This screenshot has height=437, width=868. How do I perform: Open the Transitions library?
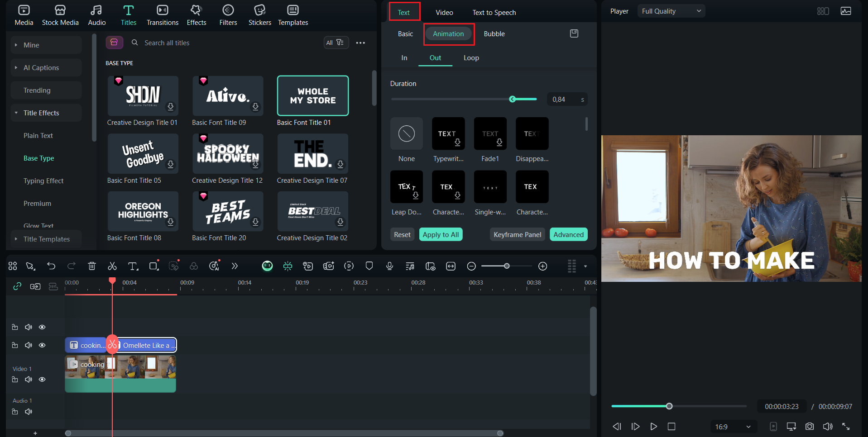(x=162, y=14)
